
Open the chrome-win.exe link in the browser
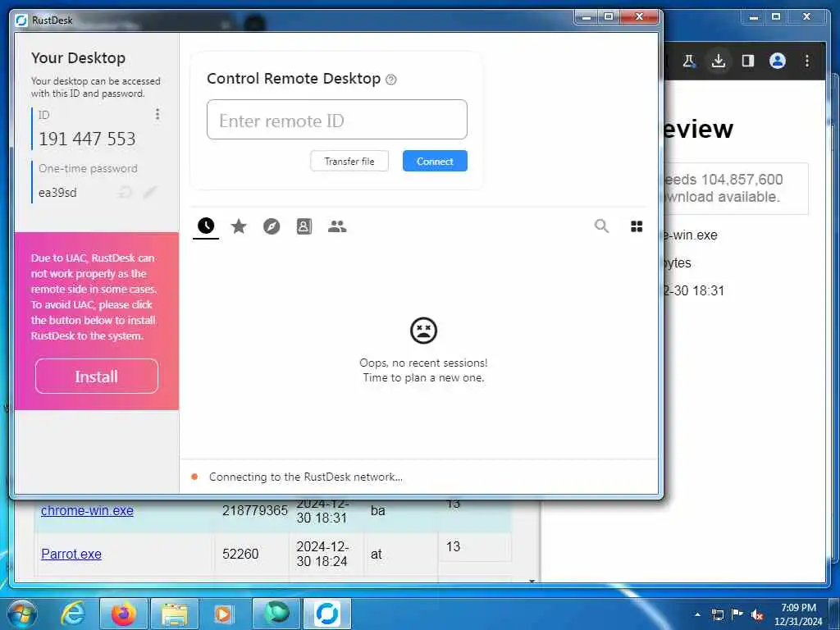[x=87, y=510]
